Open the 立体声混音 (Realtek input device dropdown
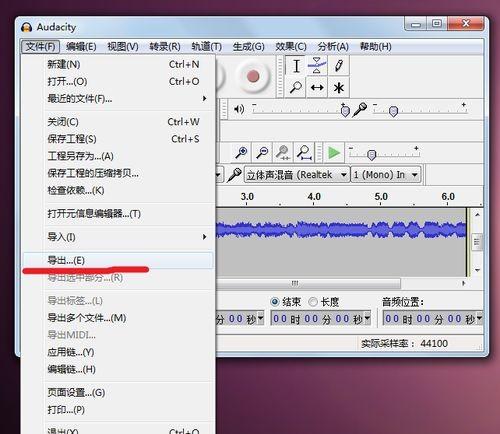 coord(297,175)
